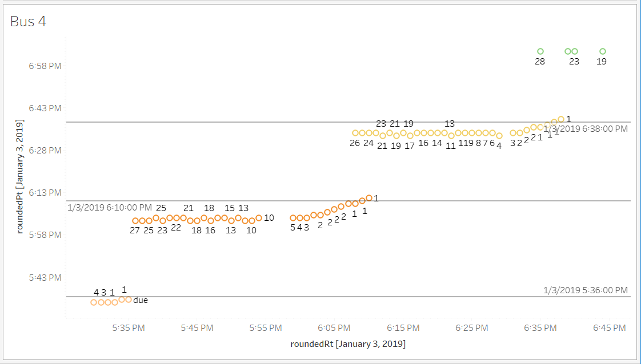This screenshot has height=364, width=641.
Task: Select the roundedPt vertical axis title
Action: [20, 176]
